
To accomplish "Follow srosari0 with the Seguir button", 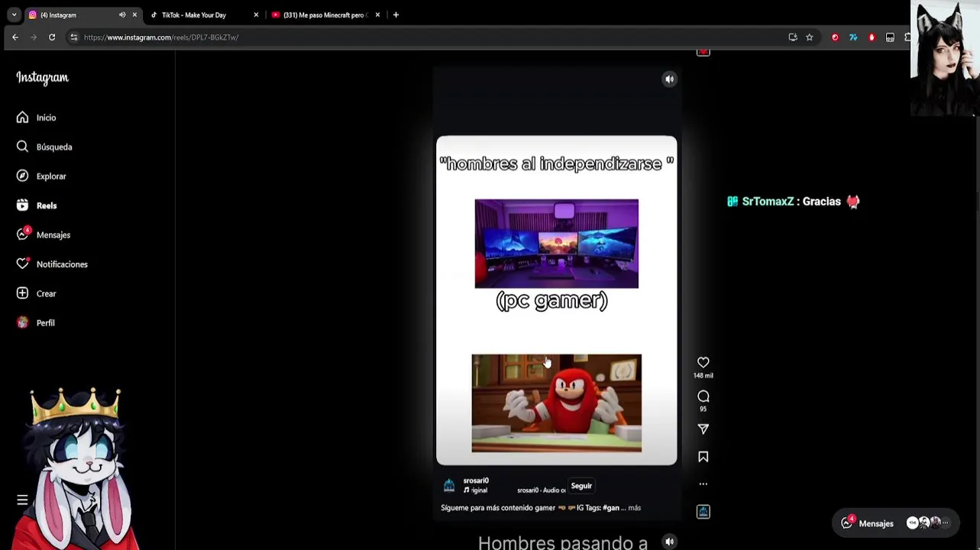I will click(581, 486).
